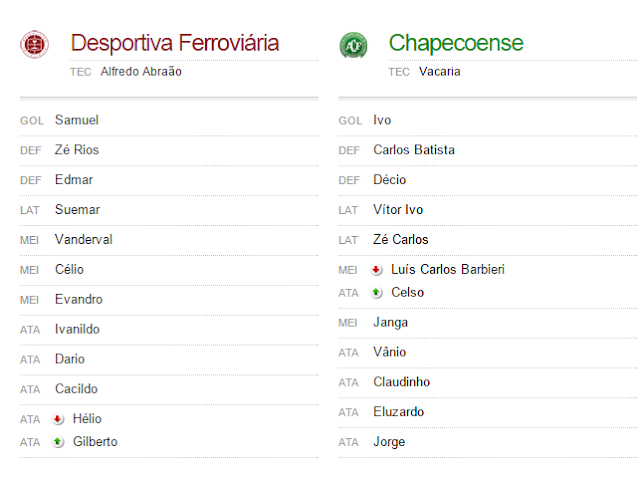
Task: Click player Vítor Ivo
Action: coord(398,209)
